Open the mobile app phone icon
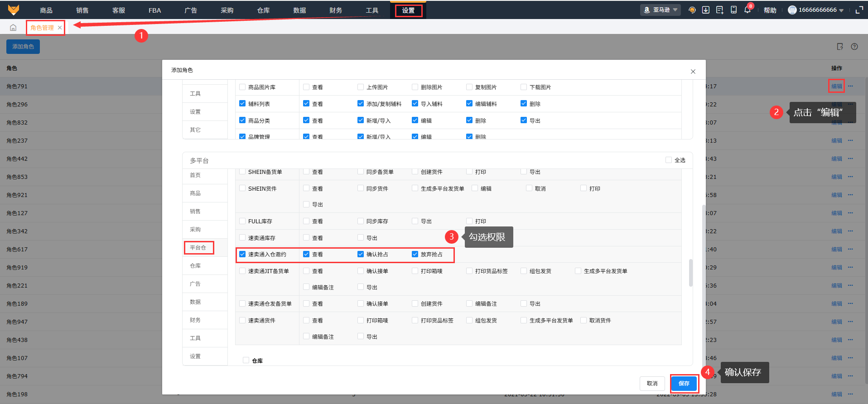The image size is (868, 404). [733, 10]
